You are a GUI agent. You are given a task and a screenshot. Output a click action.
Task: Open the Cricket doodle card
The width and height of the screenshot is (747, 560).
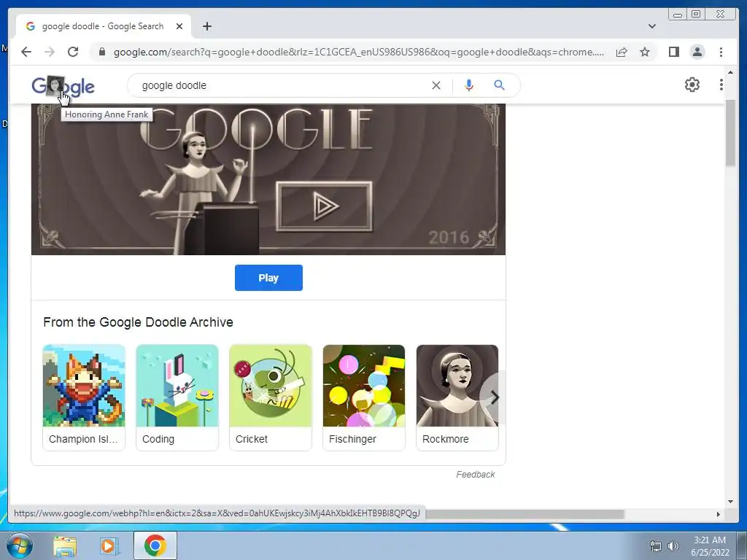(x=271, y=397)
